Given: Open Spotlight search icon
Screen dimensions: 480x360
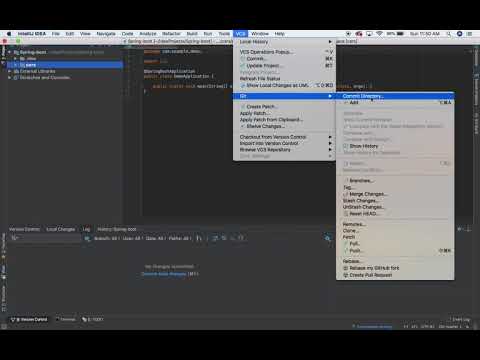Looking at the screenshot, I should pos(449,34).
